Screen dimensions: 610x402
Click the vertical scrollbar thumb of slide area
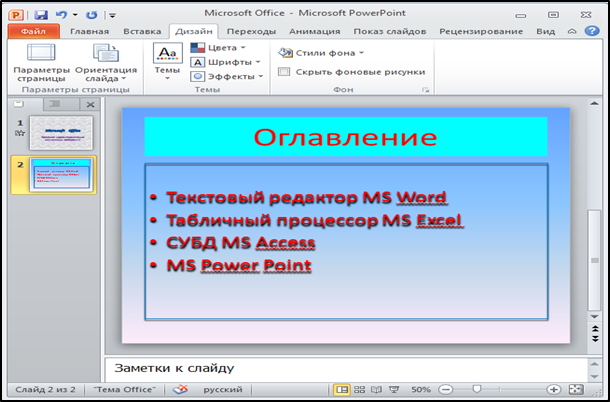click(595, 260)
